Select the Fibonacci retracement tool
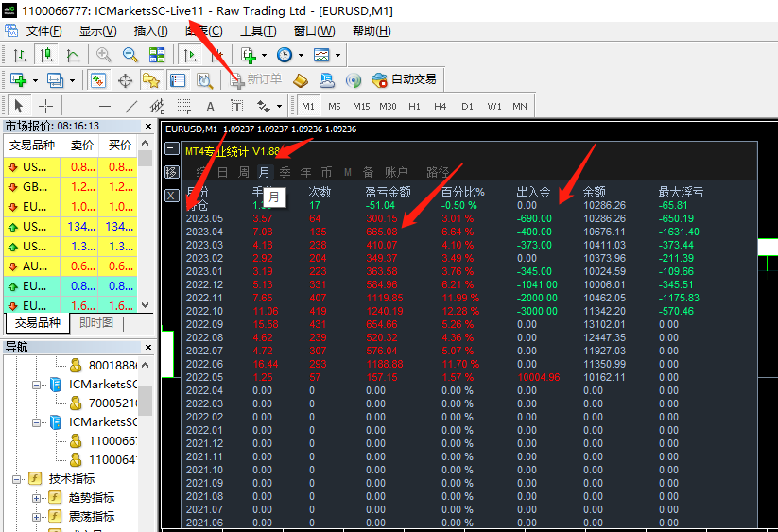 coord(184,106)
